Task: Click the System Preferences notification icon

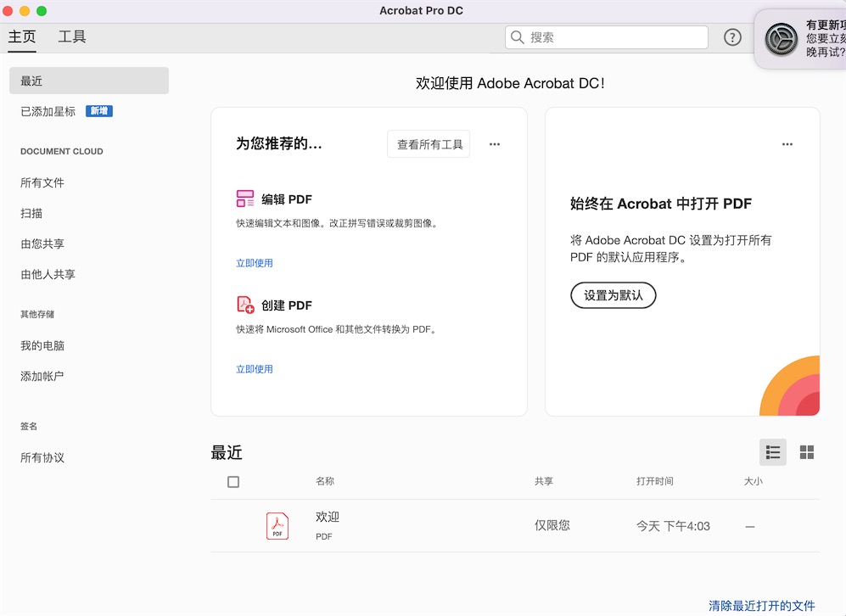Action: (781, 39)
